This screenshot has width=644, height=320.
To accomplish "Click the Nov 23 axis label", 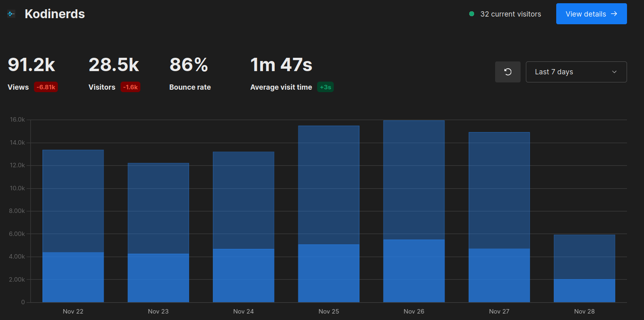I will [158, 312].
